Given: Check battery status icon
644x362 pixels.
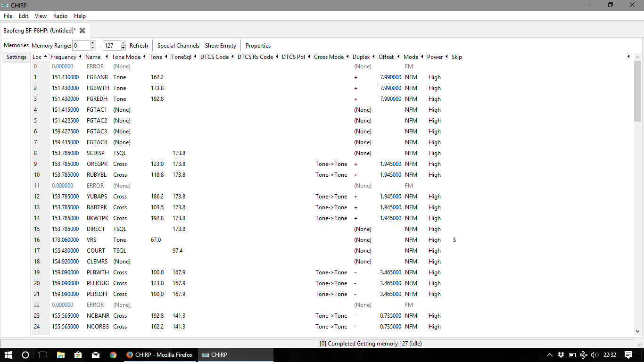Looking at the screenshot, I should click(x=572, y=354).
